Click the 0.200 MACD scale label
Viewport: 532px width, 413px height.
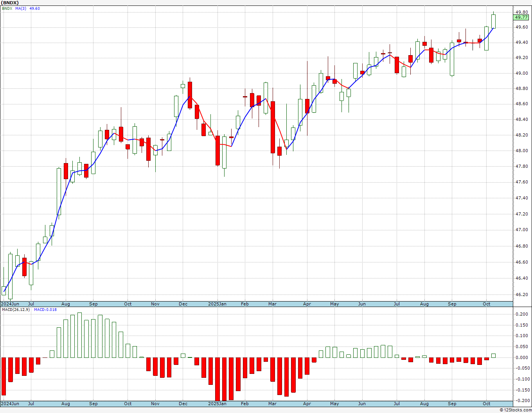tap(521, 314)
